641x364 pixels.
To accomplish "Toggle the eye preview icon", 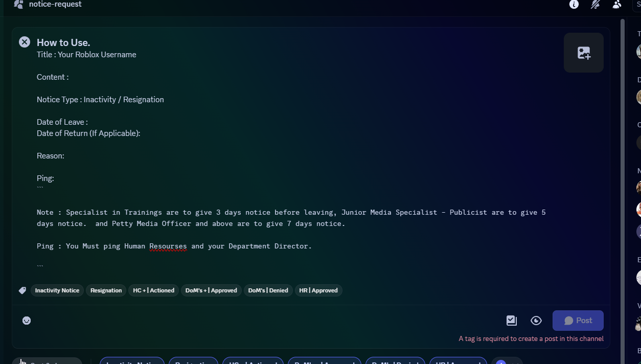I will tap(536, 321).
